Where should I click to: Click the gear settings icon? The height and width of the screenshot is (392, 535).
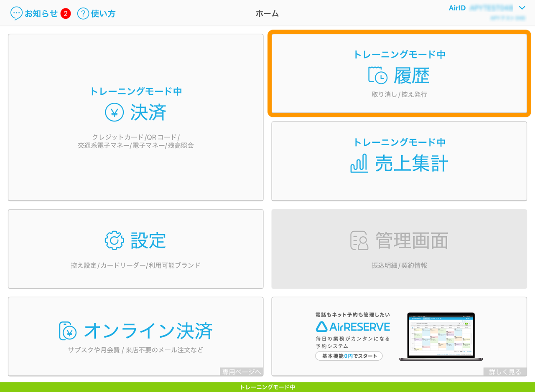click(114, 240)
